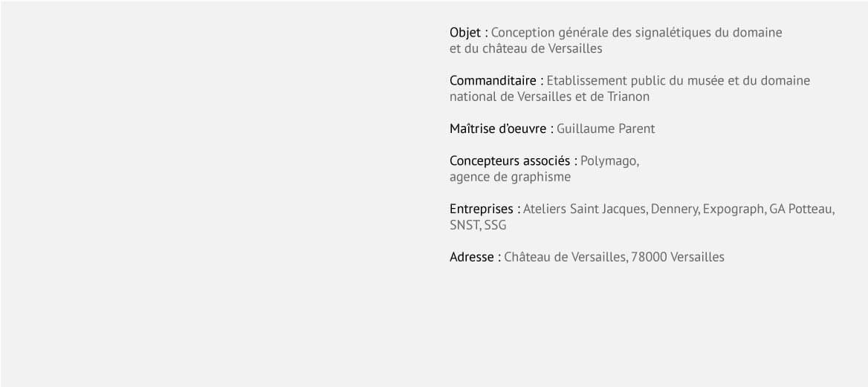Click the 'Polymago' text
This screenshot has height=387, width=868.
click(609, 162)
